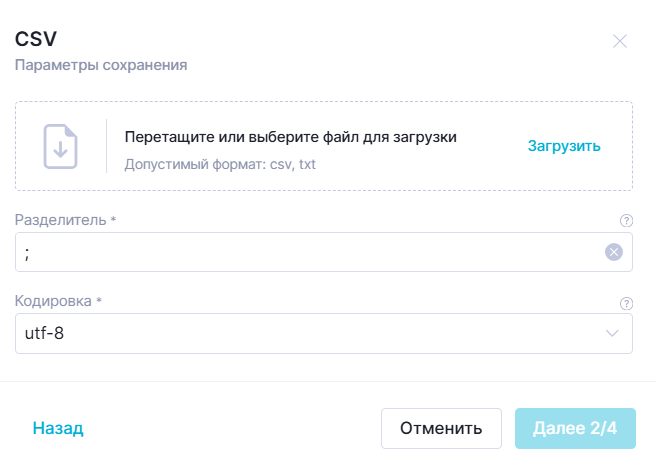
Task: Click the asterisk marker beside Кодировка
Action: click(99, 300)
